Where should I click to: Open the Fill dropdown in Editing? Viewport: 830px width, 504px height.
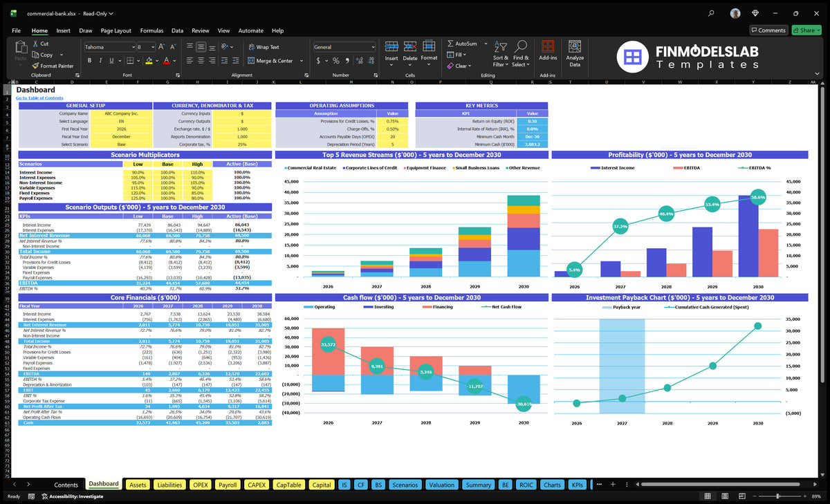(456, 55)
